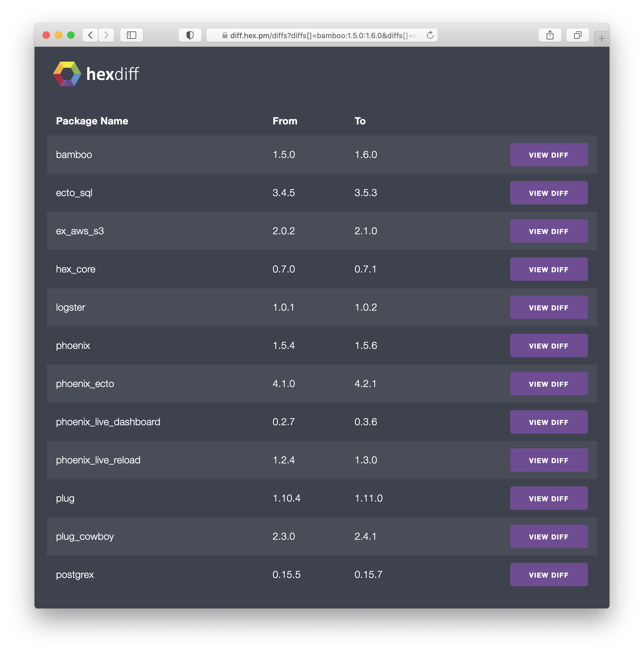Open the browser sidebar panel
644x654 pixels.
click(132, 35)
